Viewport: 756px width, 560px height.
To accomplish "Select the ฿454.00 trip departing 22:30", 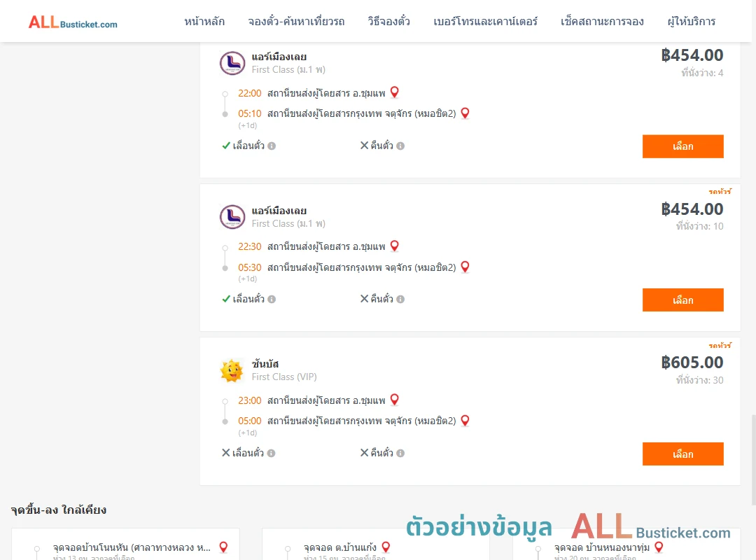I will pos(682,300).
